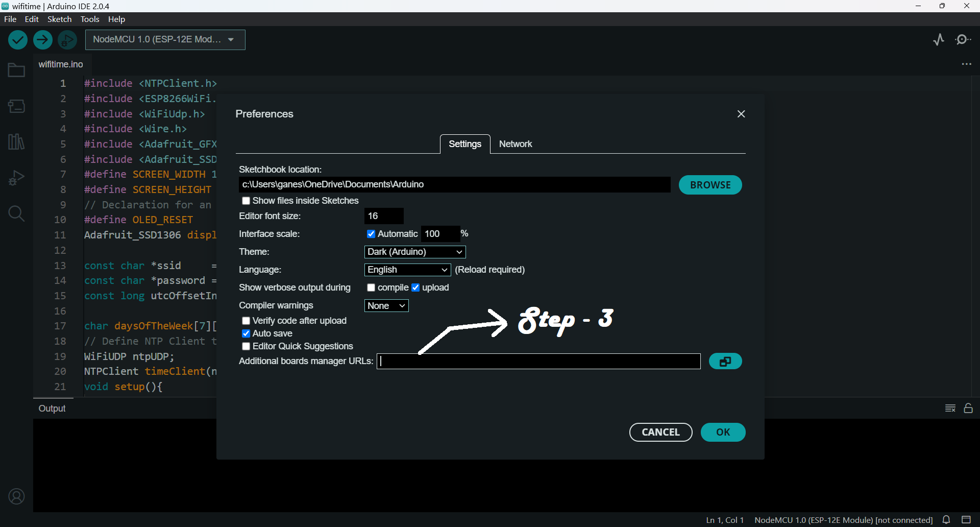Click the Search sidebar icon
The height and width of the screenshot is (527, 980).
click(x=16, y=213)
